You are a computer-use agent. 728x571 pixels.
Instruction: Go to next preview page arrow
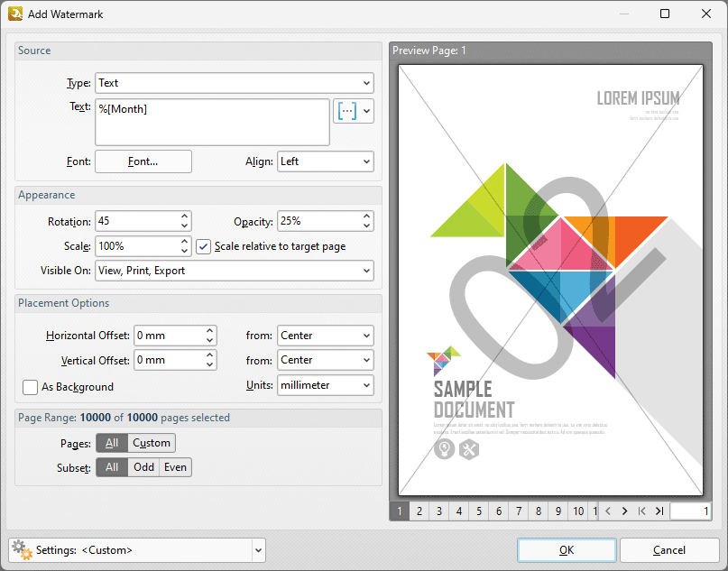(x=624, y=511)
